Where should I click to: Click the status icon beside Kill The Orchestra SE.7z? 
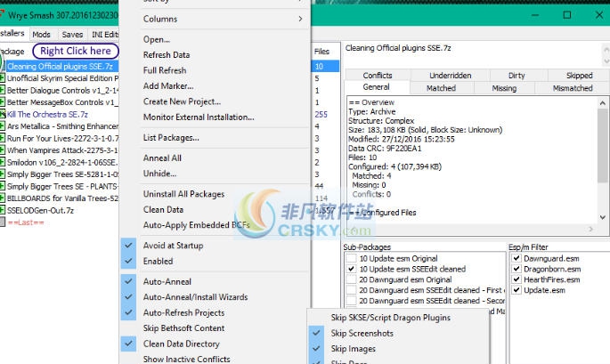point(2,114)
